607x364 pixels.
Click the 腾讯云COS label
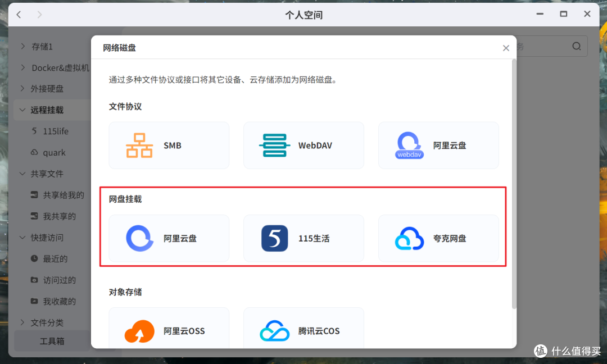click(319, 331)
